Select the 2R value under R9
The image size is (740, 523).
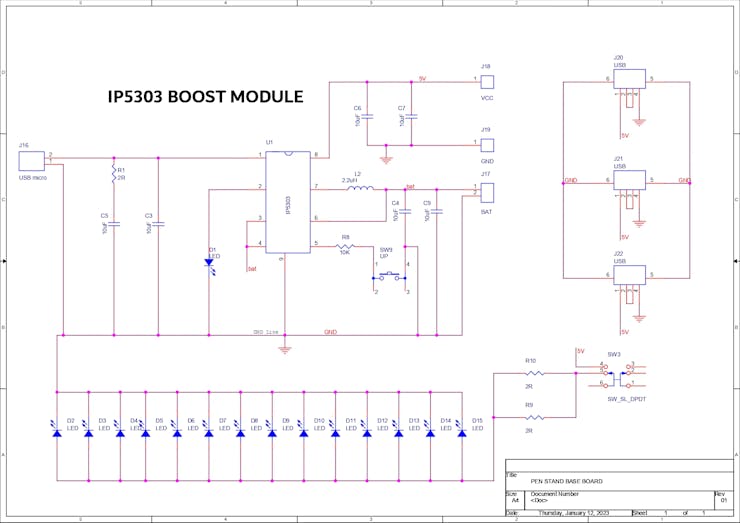529,430
